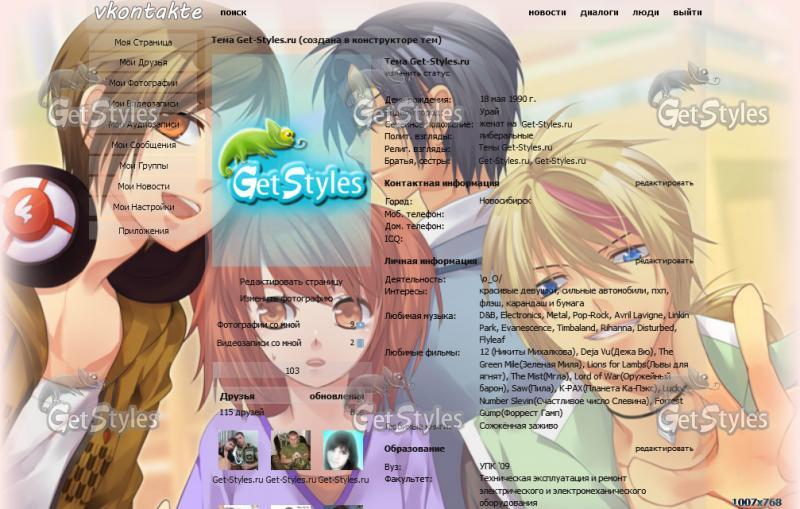Open Моя Страница in left menu
The width and height of the screenshot is (800, 509).
click(143, 42)
